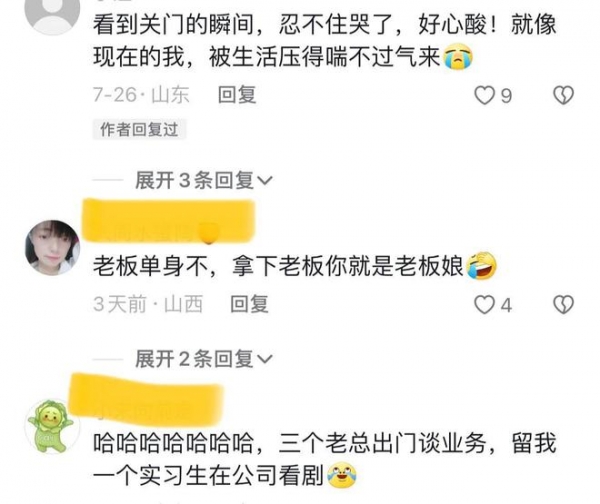This screenshot has height=504, width=600.
Task: Dislike the Shanxi comment via broken heart
Action: tap(563, 305)
